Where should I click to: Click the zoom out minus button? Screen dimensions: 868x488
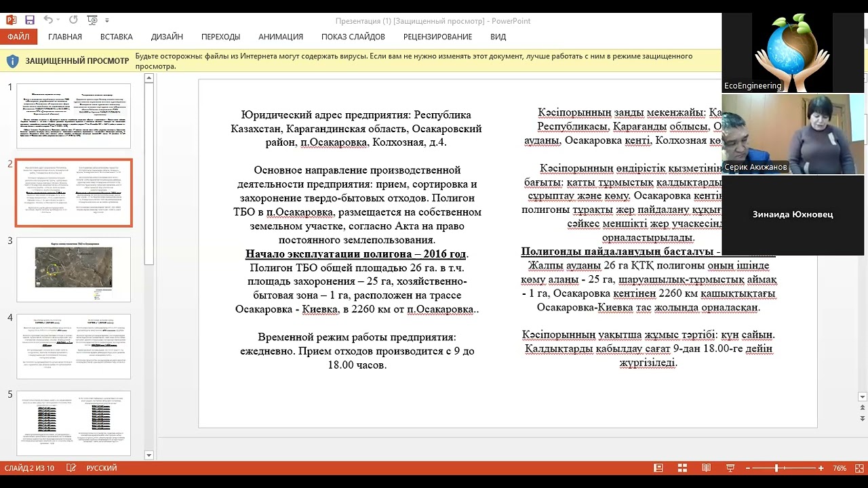tap(748, 468)
